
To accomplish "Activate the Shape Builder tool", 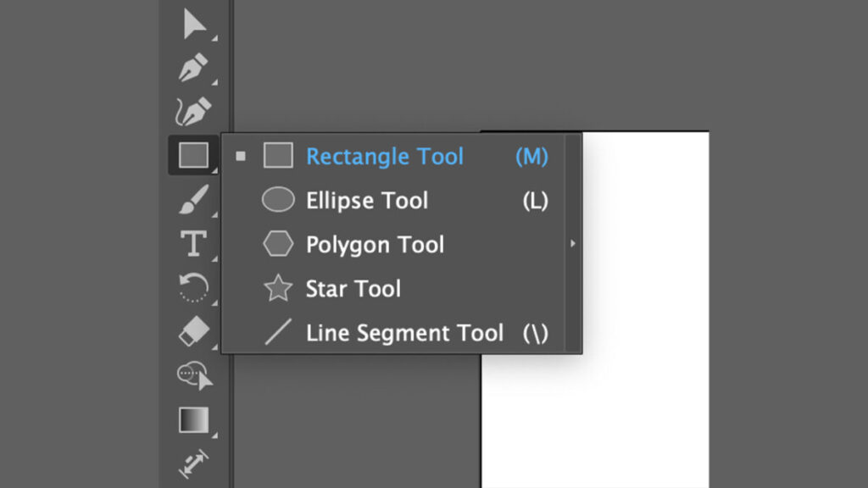I will point(194,375).
